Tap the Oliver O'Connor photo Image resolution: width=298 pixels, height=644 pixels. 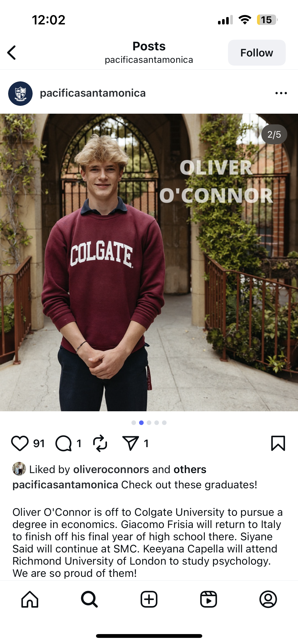coord(149,262)
